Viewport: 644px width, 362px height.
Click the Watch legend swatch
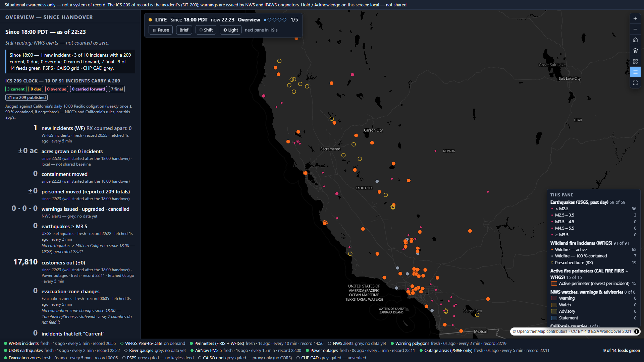[x=554, y=305]
